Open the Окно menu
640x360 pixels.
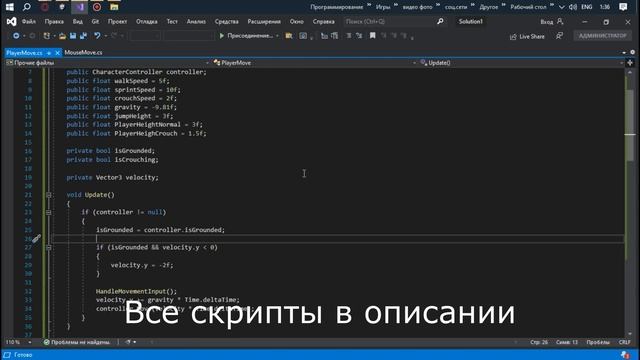[297, 22]
